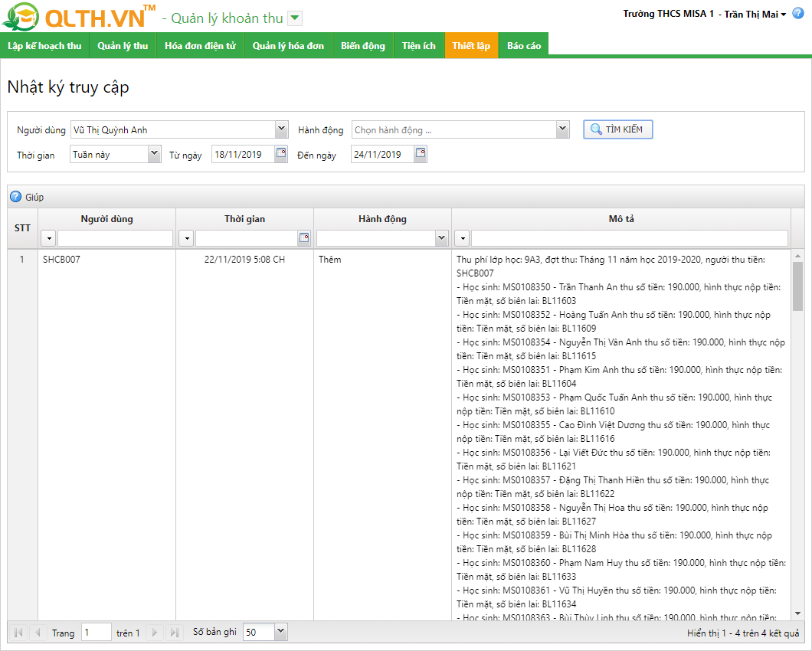Open the Biến động menu

tap(363, 46)
